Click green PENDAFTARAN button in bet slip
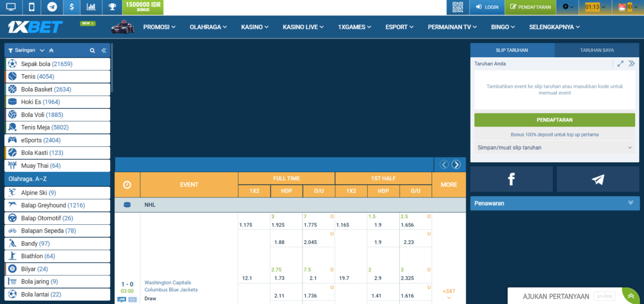 click(x=554, y=120)
